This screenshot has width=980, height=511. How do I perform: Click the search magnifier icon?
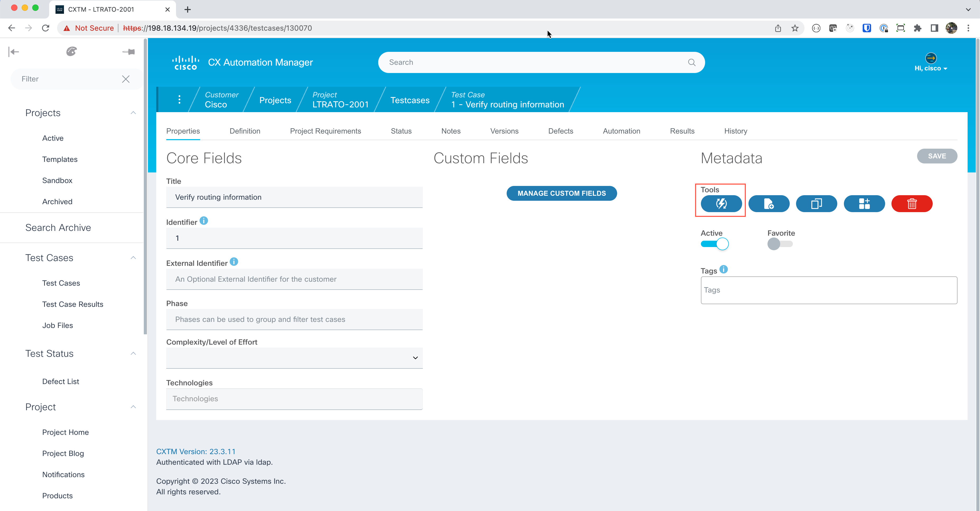pyautogui.click(x=692, y=62)
